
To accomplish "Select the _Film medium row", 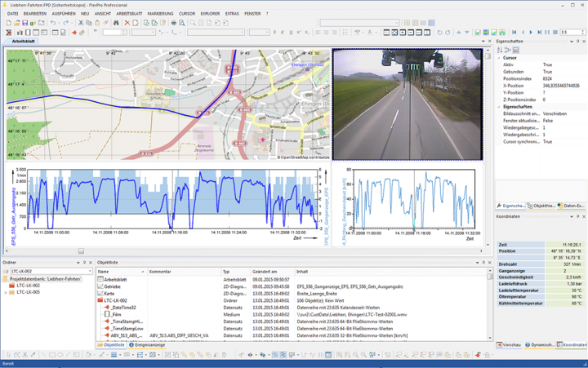I will pos(292,314).
